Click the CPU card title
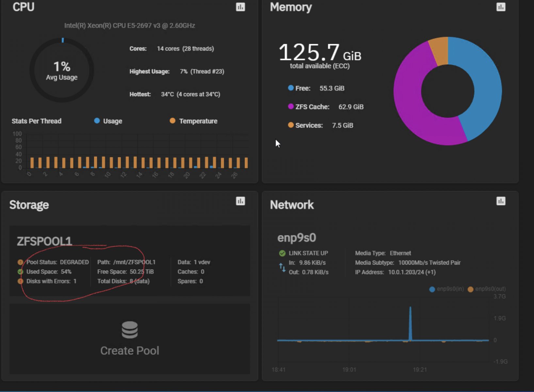 click(23, 7)
